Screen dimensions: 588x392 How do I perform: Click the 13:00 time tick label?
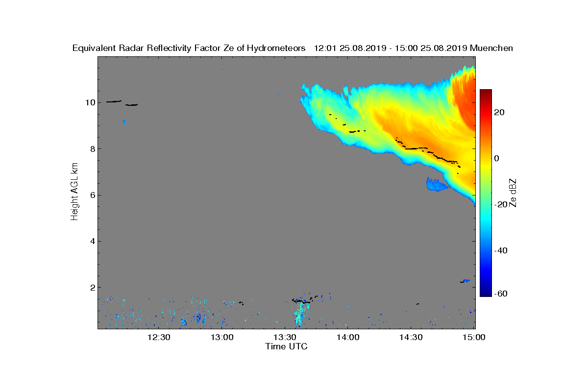221,338
